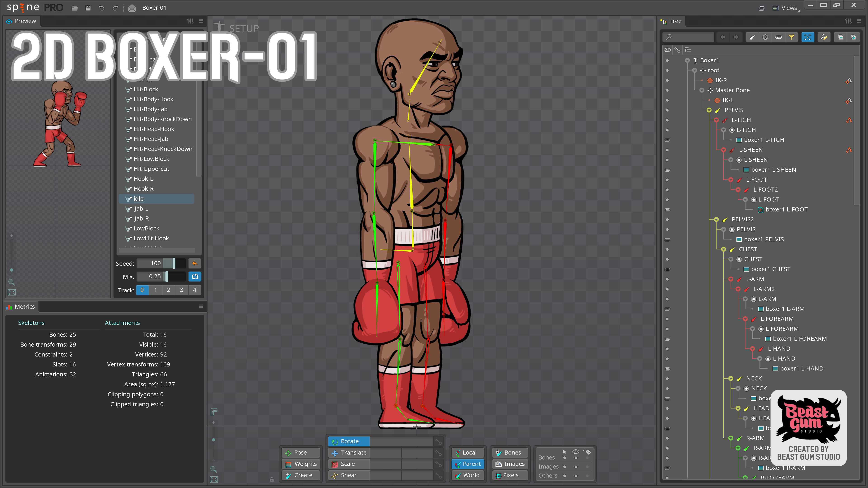
Task: Click the Undo arrow in title bar
Action: 101,8
